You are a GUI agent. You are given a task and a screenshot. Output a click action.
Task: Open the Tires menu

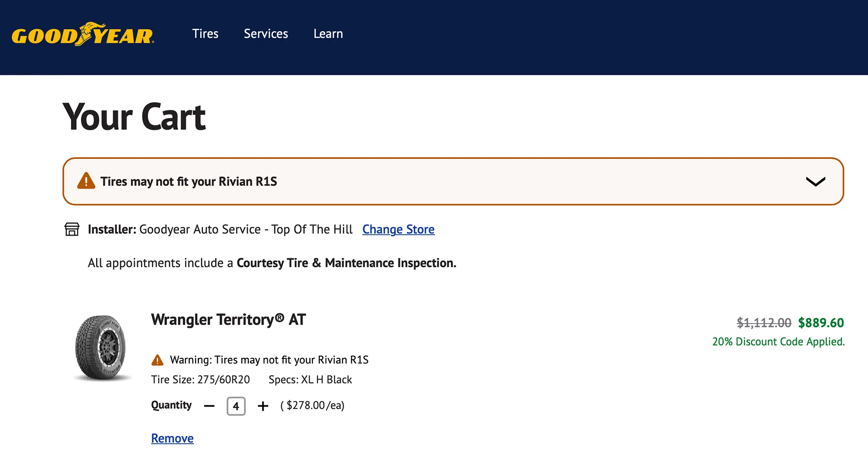coord(205,34)
